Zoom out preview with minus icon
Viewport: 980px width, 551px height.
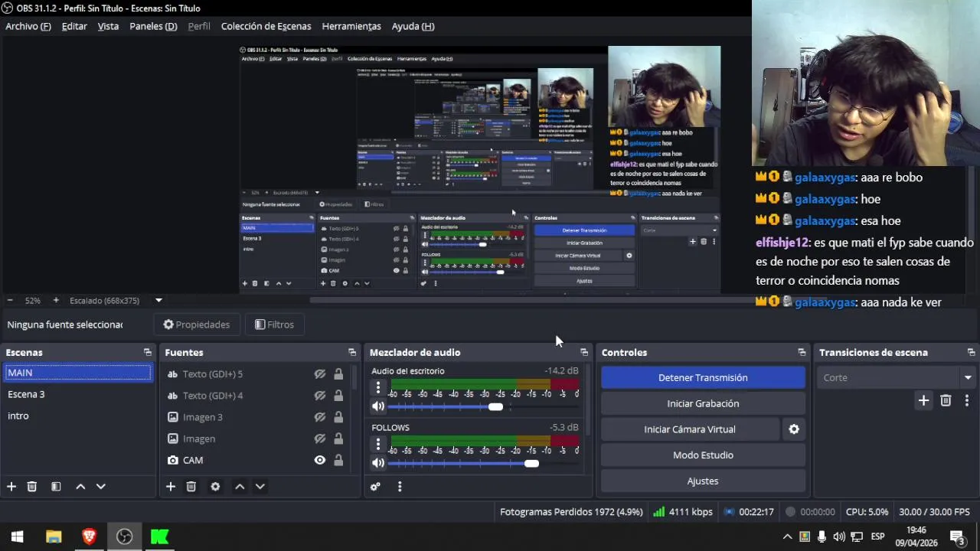pos(10,301)
